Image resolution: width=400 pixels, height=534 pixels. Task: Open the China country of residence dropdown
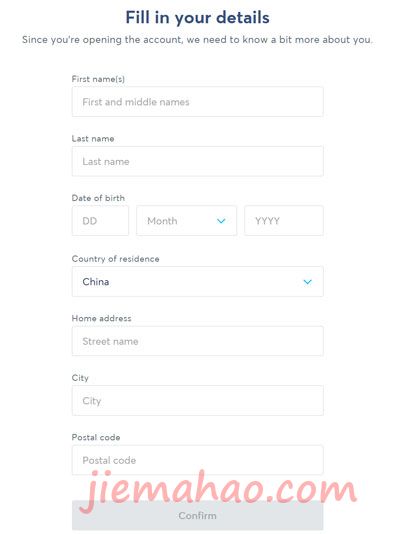197,282
